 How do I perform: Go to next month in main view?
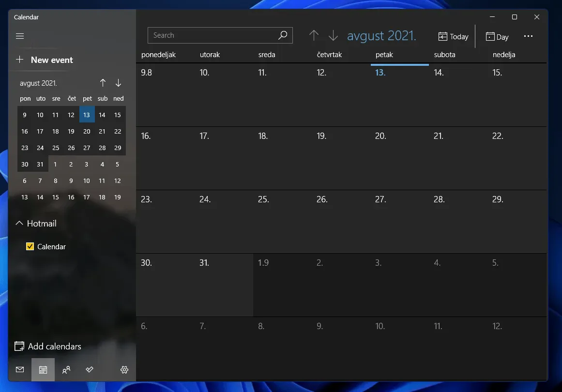pyautogui.click(x=333, y=35)
